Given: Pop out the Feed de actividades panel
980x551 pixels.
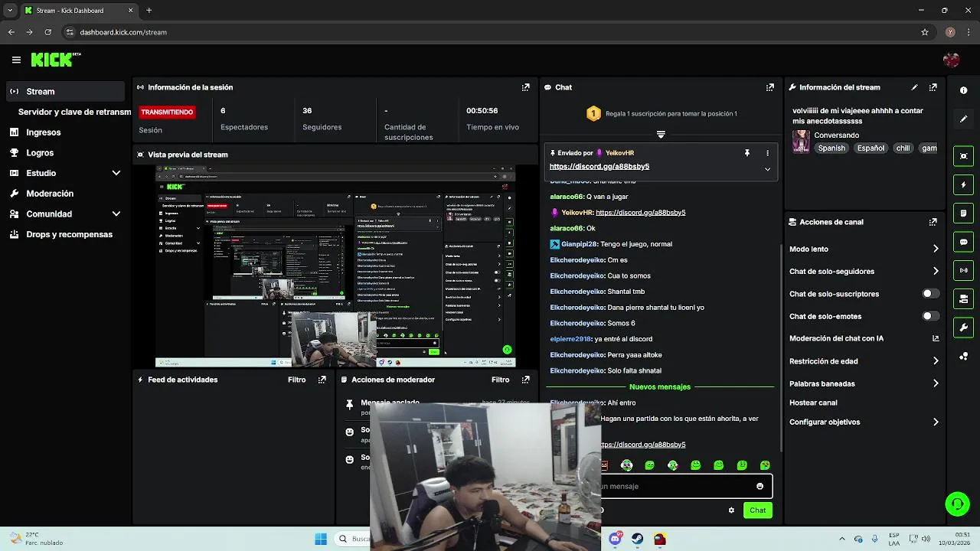Looking at the screenshot, I should point(322,380).
